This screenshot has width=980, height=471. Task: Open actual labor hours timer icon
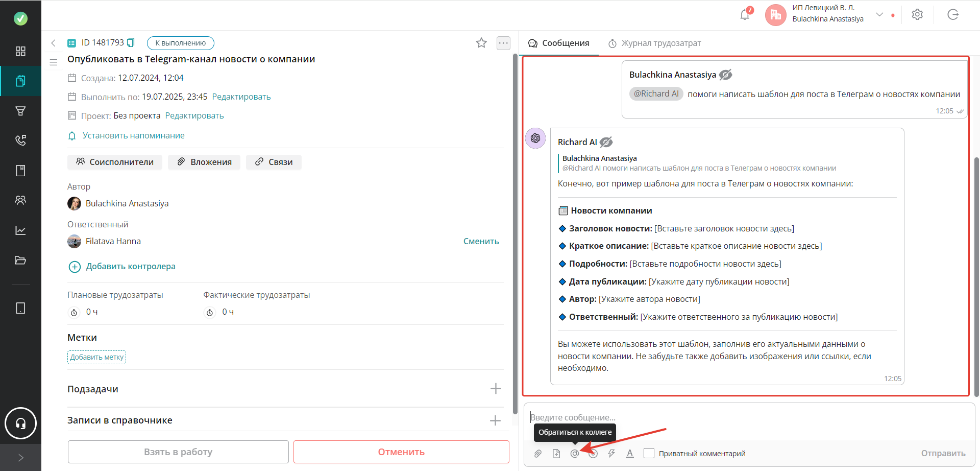click(210, 312)
